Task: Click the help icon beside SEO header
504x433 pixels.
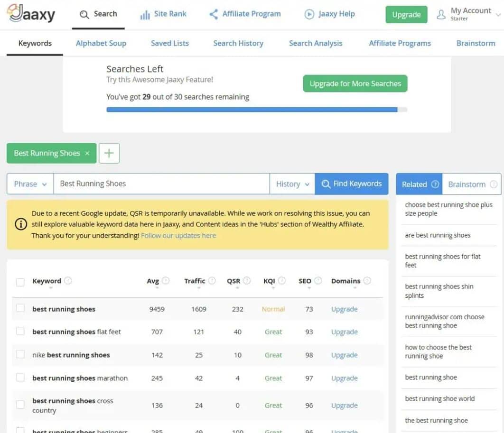Action: click(x=318, y=281)
